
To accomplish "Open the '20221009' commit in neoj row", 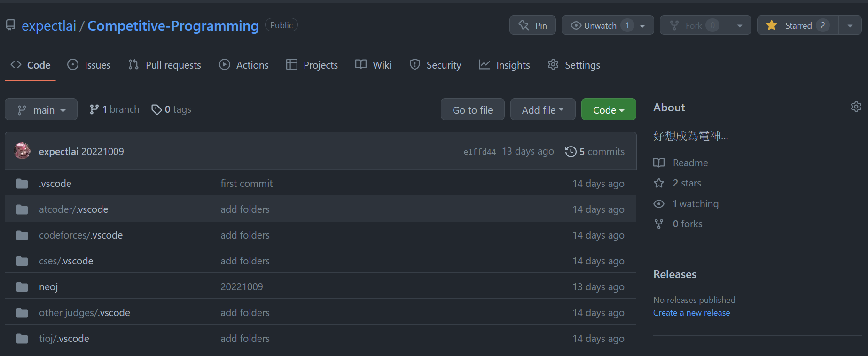I will 242,287.
